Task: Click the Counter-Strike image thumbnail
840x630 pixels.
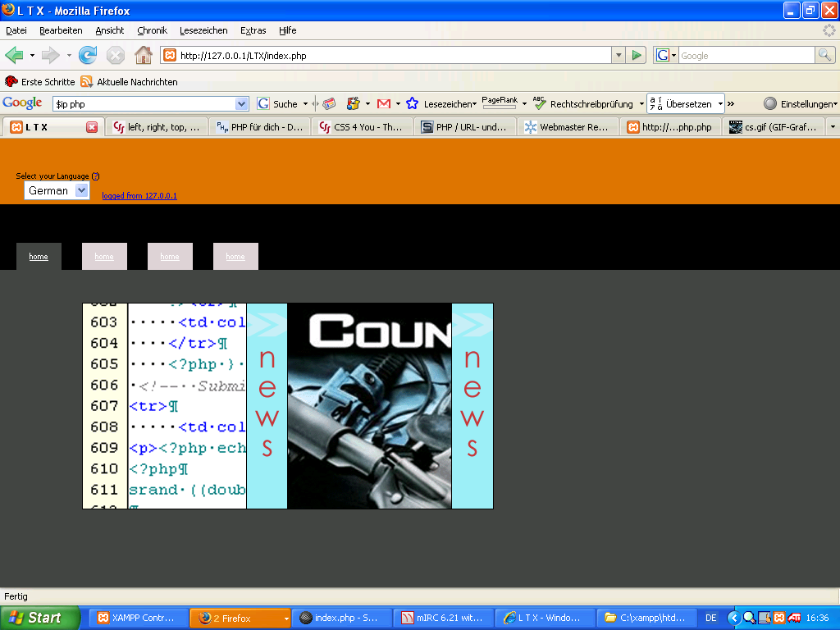Action: pos(369,406)
